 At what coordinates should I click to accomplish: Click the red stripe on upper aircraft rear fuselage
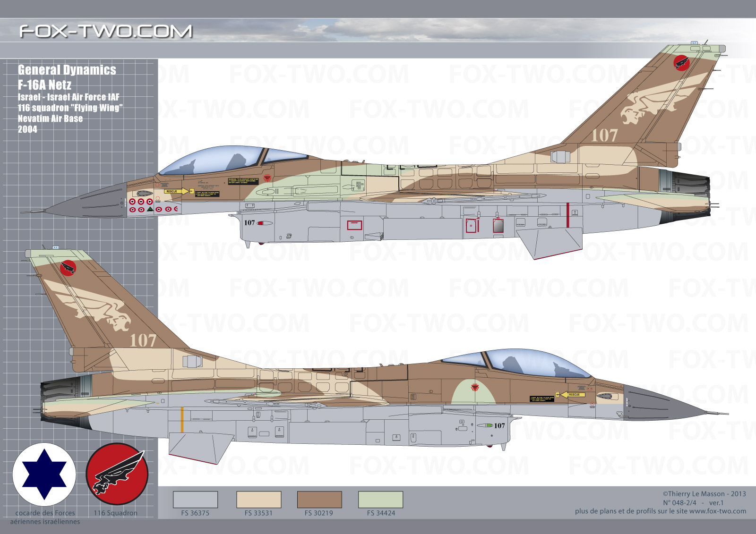tap(567, 215)
